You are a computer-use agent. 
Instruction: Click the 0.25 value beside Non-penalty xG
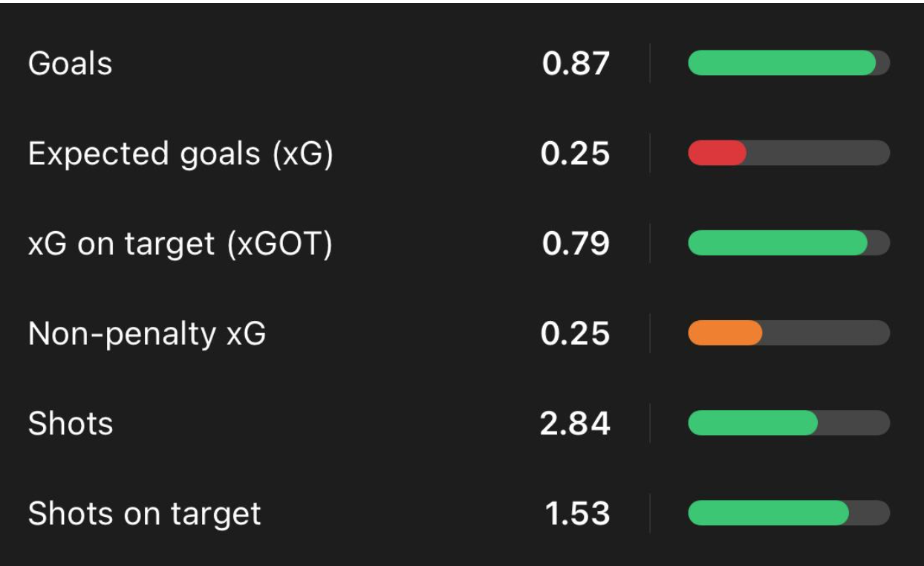coord(576,334)
